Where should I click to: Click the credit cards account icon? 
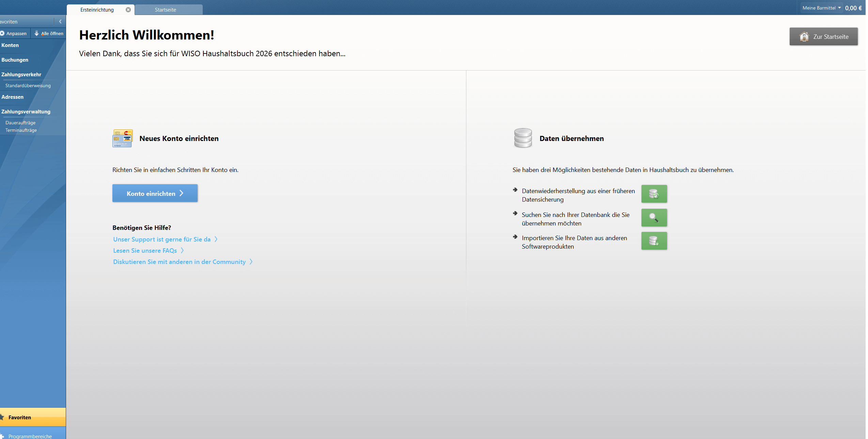pos(122,138)
